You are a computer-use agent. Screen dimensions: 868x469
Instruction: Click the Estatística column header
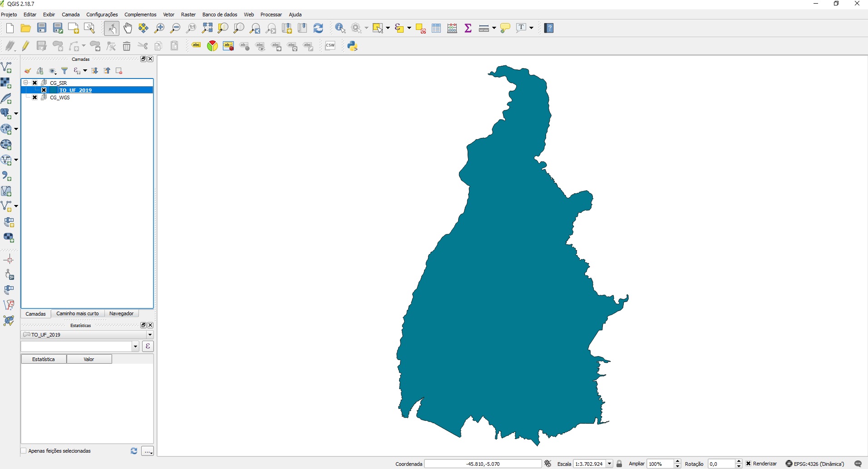[44, 359]
